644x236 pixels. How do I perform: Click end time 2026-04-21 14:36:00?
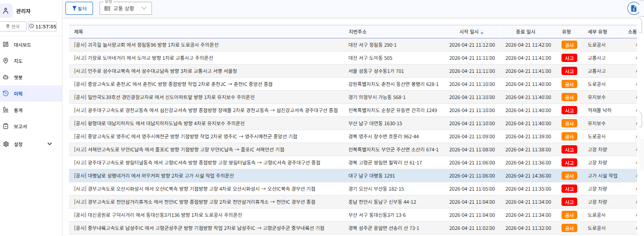[x=528, y=176]
